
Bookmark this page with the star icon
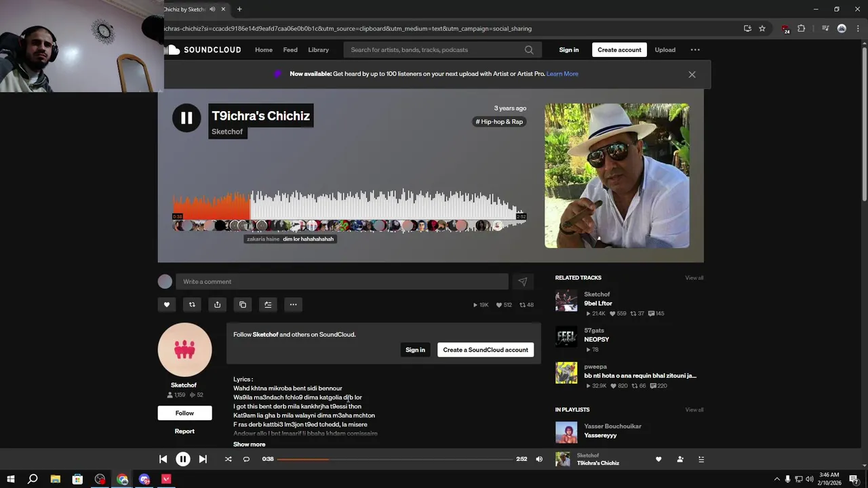pos(762,28)
